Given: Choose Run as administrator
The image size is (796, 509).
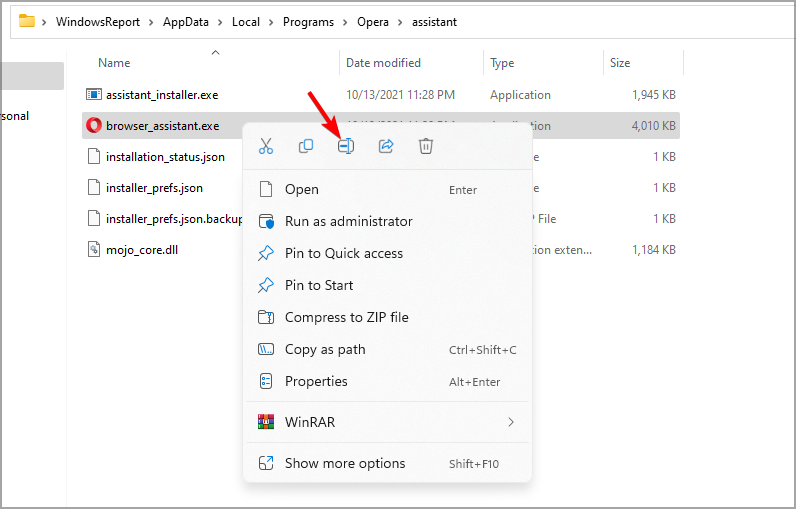Looking at the screenshot, I should 387,221.
